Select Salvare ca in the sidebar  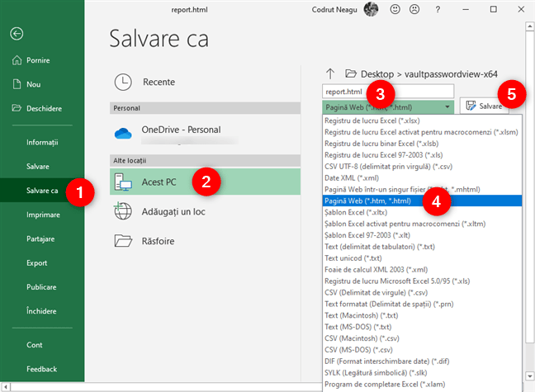[x=42, y=191]
